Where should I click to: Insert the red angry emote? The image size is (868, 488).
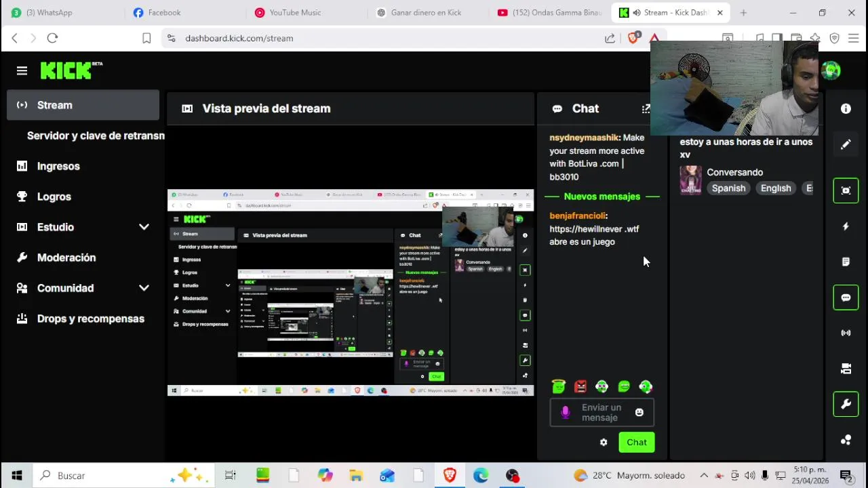point(580,386)
